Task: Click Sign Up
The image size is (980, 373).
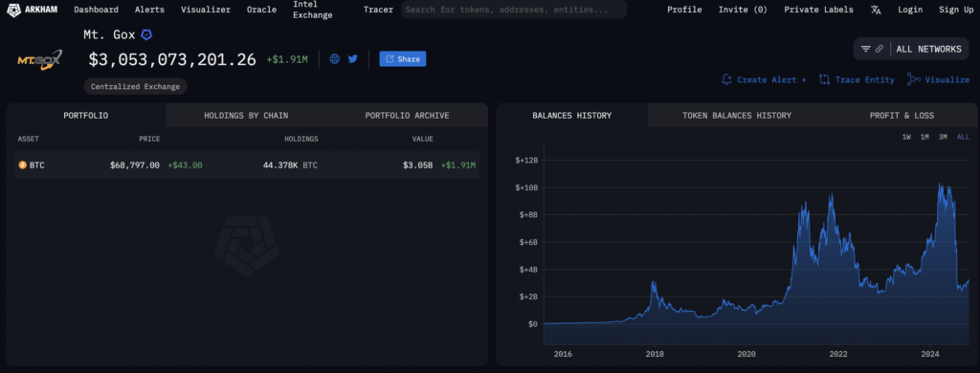Action: (x=956, y=10)
